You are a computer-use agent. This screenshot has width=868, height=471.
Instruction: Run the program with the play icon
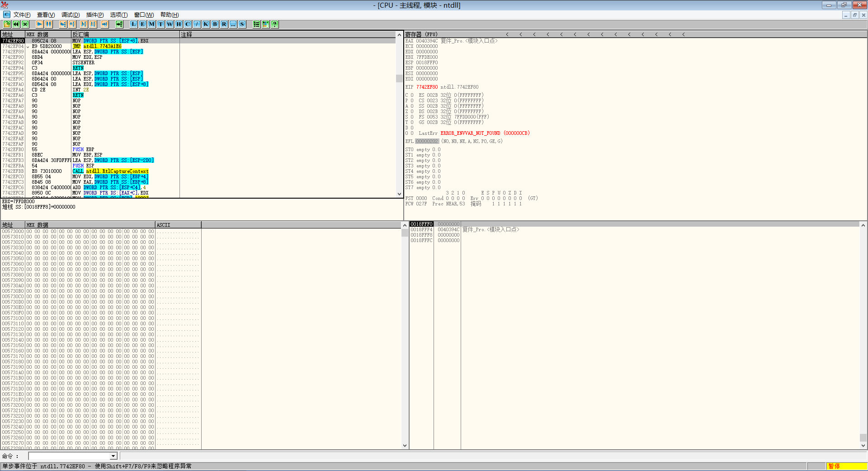[x=39, y=24]
